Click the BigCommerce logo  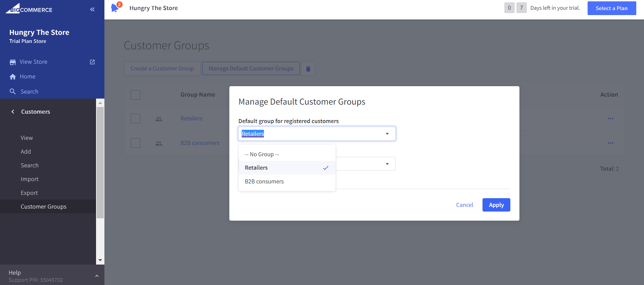[29, 9]
